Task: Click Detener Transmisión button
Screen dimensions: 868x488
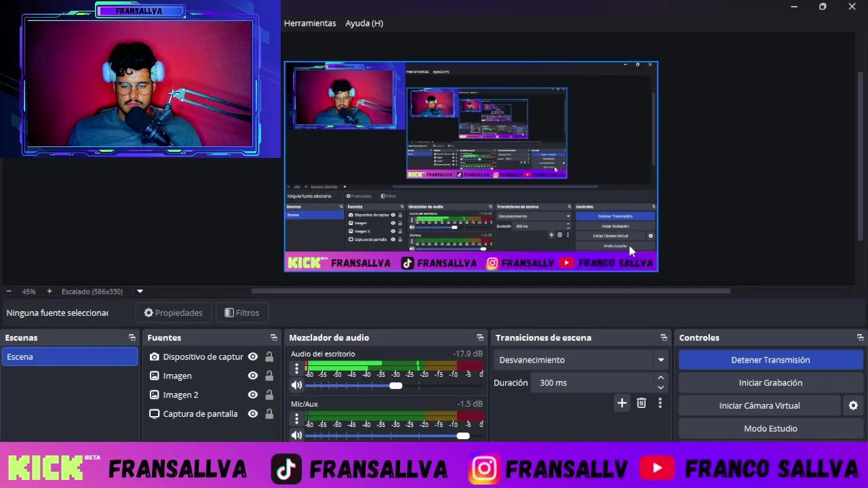Action: [770, 360]
